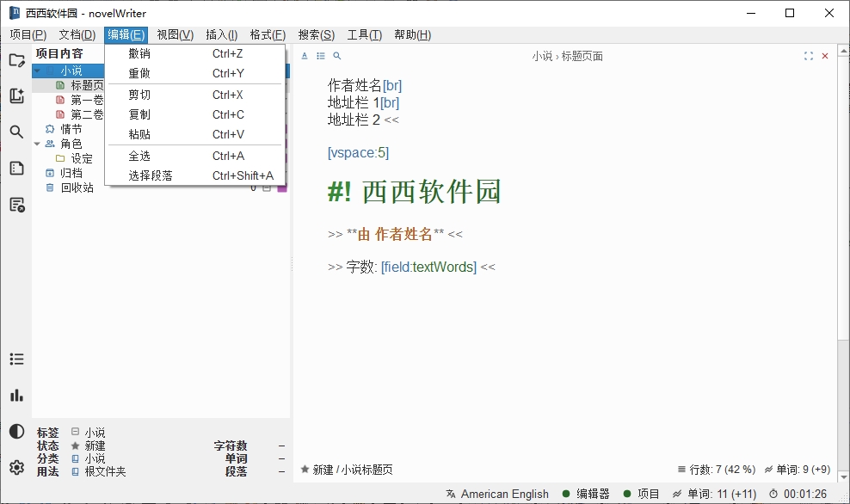Select the 归档 tree item
The width and height of the screenshot is (850, 504).
[x=71, y=173]
